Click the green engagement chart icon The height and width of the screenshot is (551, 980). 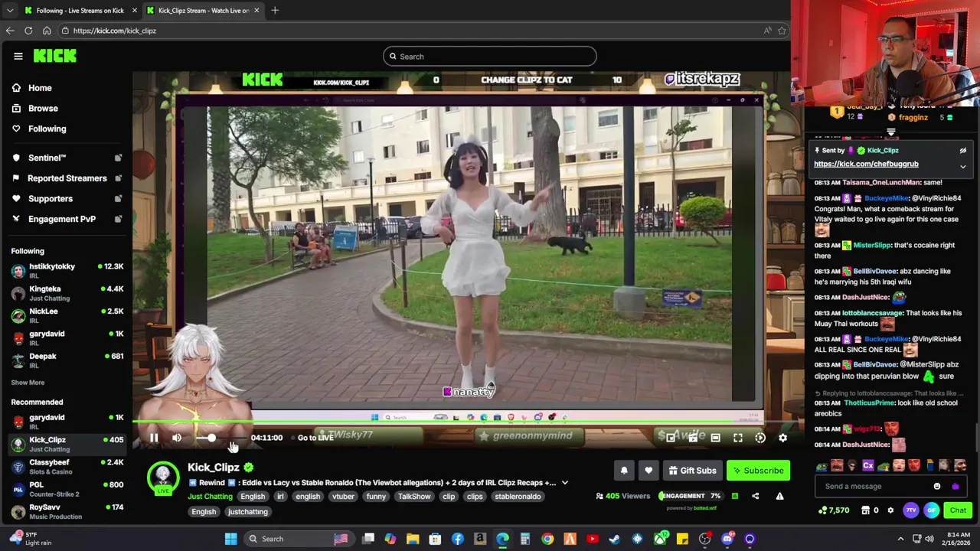pyautogui.click(x=734, y=496)
